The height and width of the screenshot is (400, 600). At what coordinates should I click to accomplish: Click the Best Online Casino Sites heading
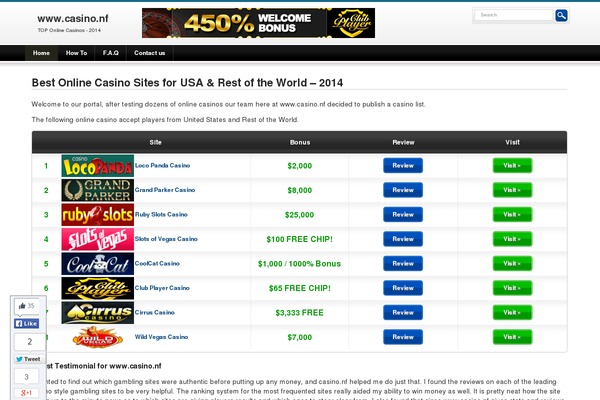(187, 83)
